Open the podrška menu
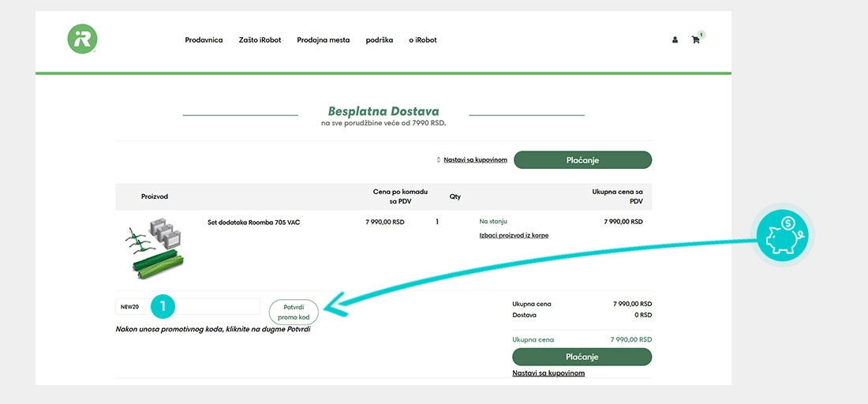 [x=380, y=39]
